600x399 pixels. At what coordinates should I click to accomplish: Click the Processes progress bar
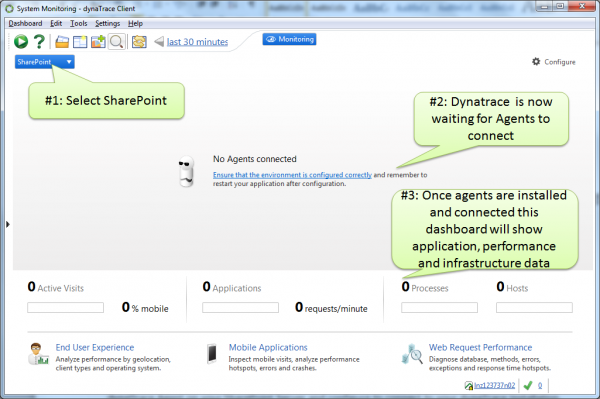click(439, 308)
